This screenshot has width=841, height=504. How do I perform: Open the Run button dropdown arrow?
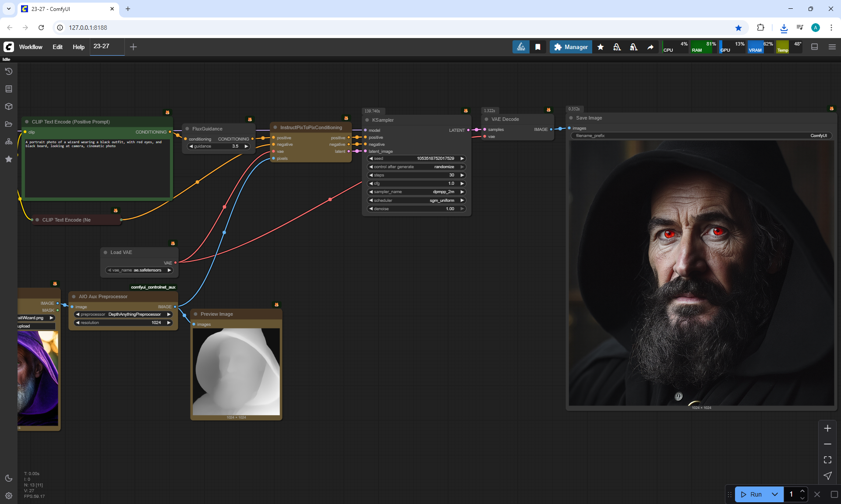(x=774, y=494)
